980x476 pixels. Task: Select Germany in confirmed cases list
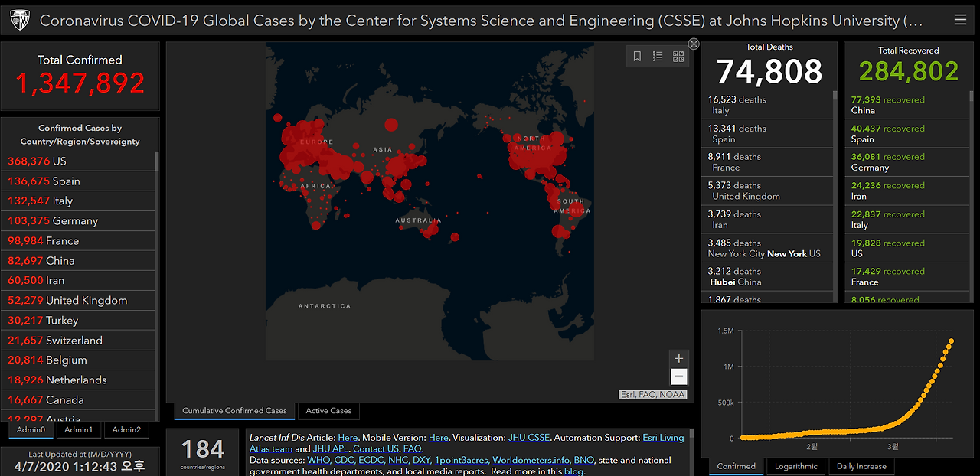click(78, 220)
